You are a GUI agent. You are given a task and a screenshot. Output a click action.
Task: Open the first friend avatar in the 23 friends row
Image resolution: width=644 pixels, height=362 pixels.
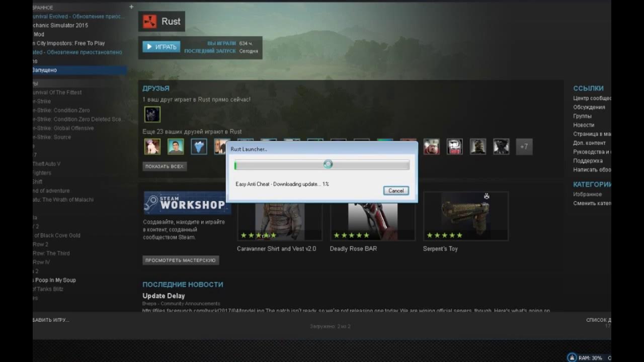152,146
